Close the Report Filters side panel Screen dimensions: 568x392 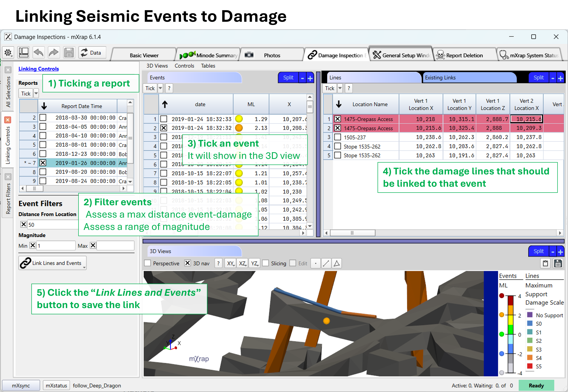pos(8,177)
